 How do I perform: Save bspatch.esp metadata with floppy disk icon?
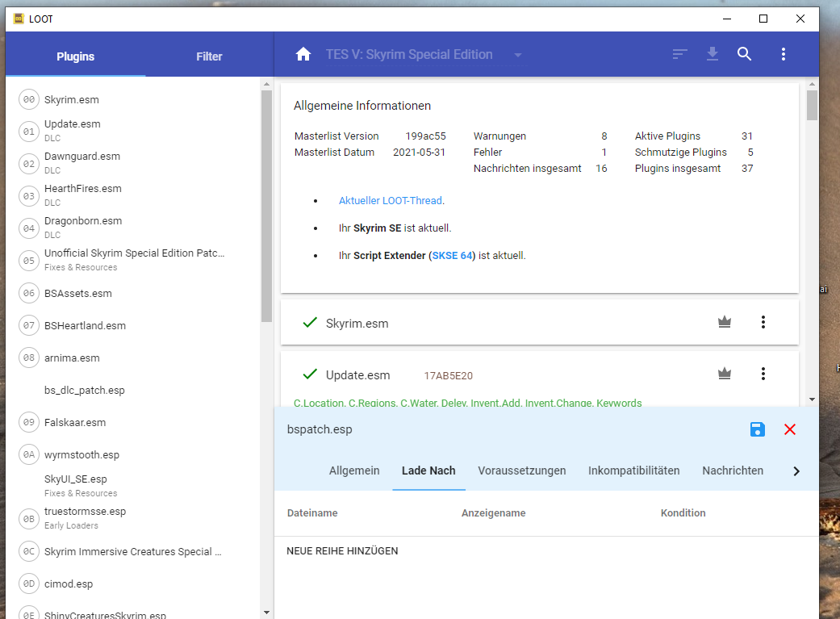(x=757, y=429)
